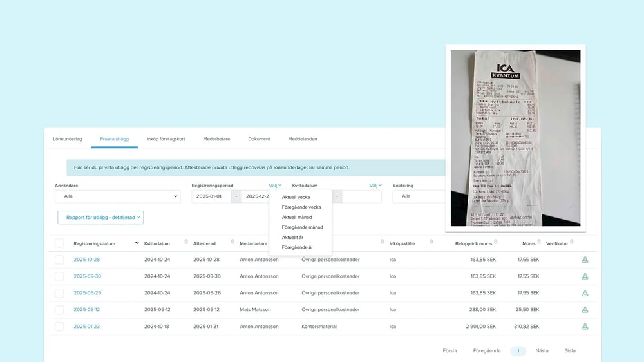Open the ICA Kvantum receipt image
Screen dimensions: 644x362
515,138
